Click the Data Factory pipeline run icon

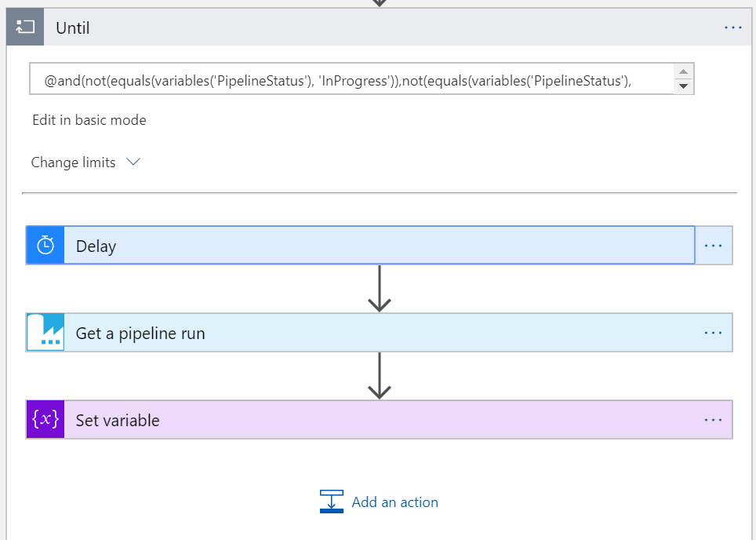tap(45, 333)
